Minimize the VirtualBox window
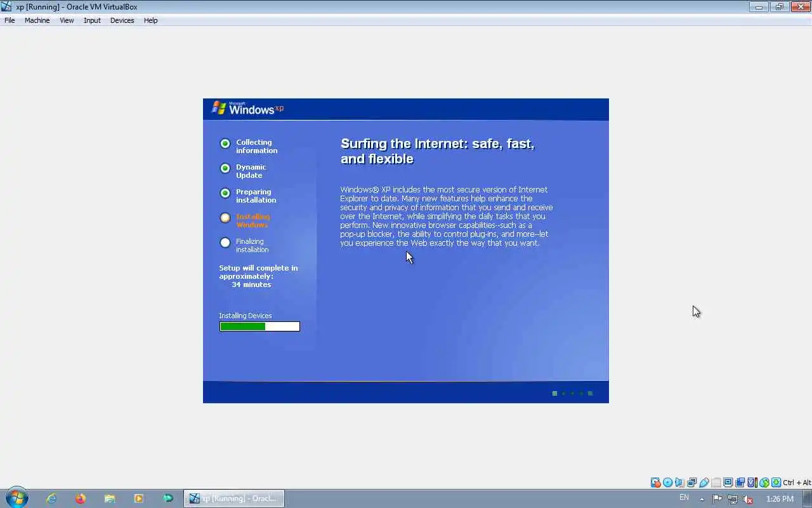This screenshot has height=508, width=812. [x=758, y=7]
